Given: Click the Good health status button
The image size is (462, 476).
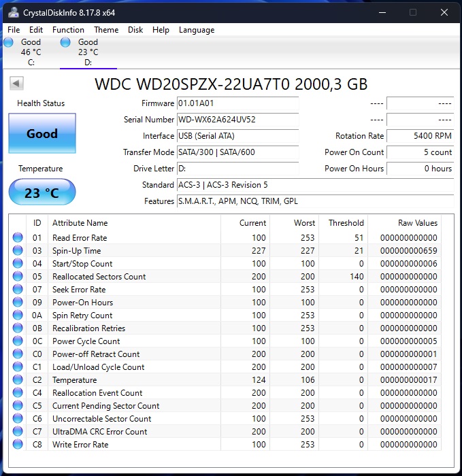Looking at the screenshot, I should click(42, 133).
